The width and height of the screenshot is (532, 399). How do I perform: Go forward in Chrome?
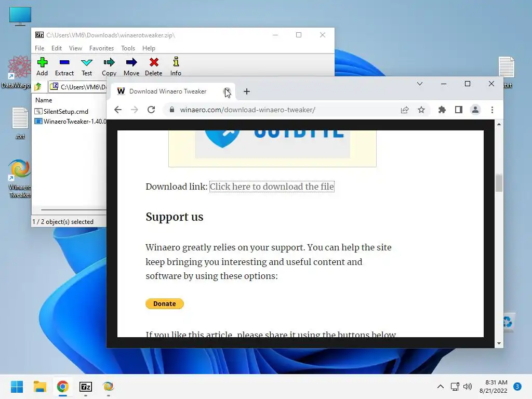pos(135,110)
